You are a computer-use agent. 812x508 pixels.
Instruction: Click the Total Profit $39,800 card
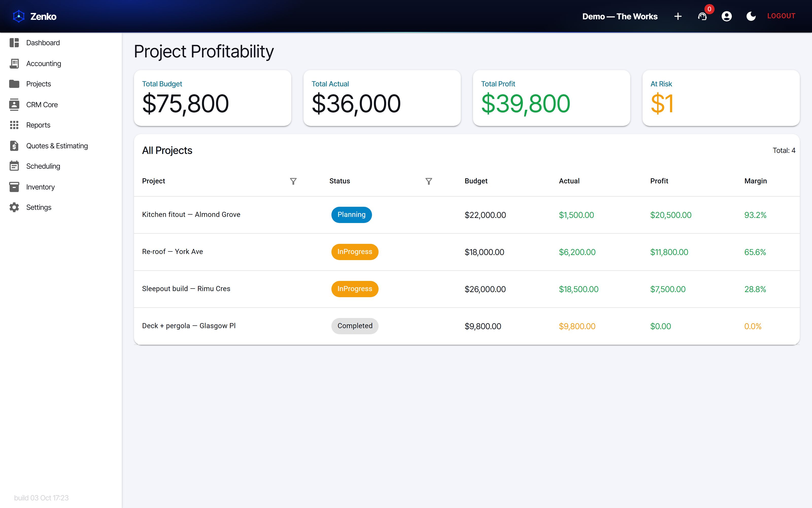(551, 98)
